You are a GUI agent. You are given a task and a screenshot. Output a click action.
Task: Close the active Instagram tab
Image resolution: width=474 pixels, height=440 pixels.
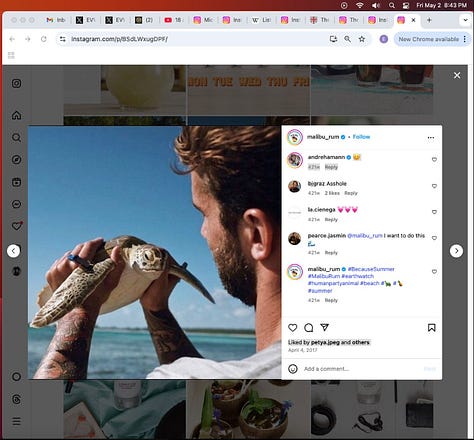413,20
